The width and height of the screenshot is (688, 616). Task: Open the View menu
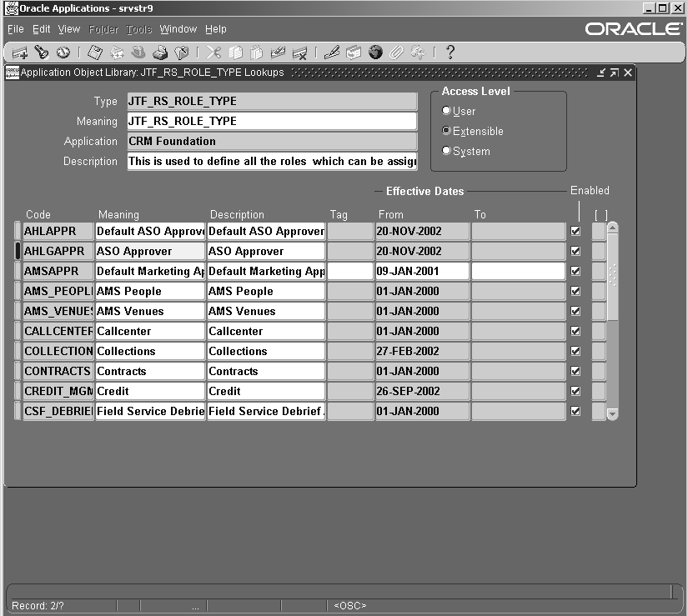click(69, 29)
